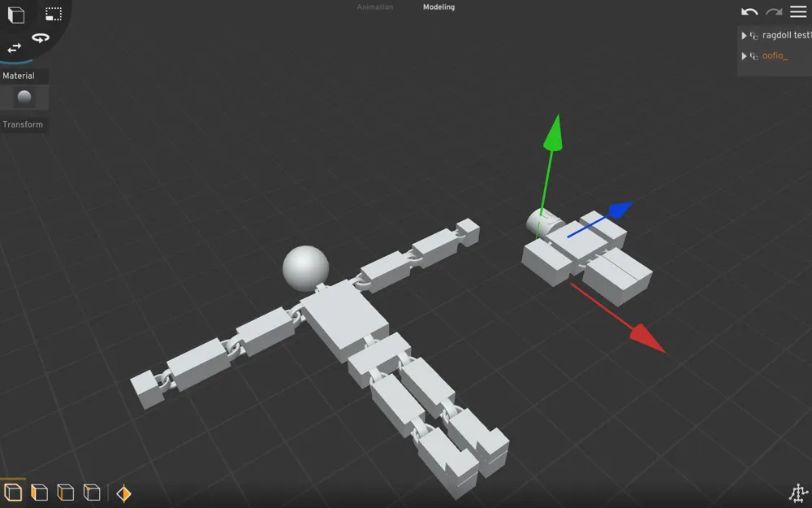Viewport: 812px width, 508px height.
Task: Select the move tool with two opposing arrows
Action: [x=15, y=48]
